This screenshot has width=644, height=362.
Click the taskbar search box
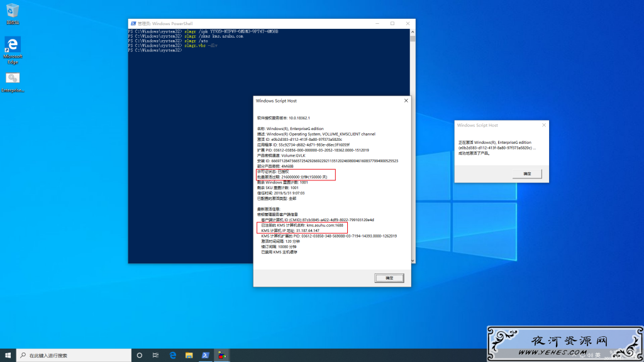point(74,355)
